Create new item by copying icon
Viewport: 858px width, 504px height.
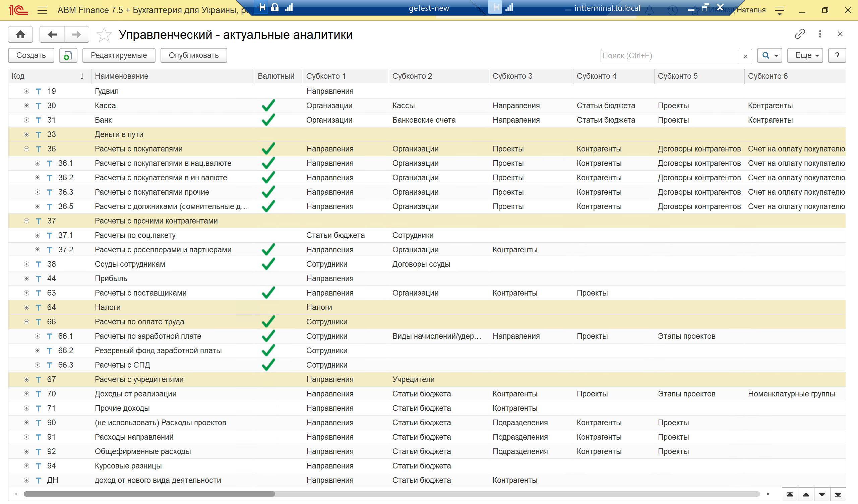coord(68,55)
